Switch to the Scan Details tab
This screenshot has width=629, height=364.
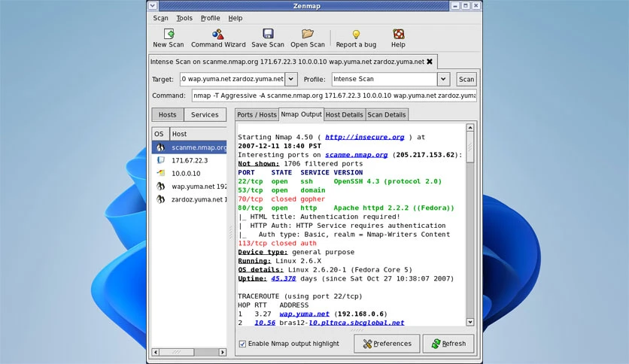tap(386, 114)
